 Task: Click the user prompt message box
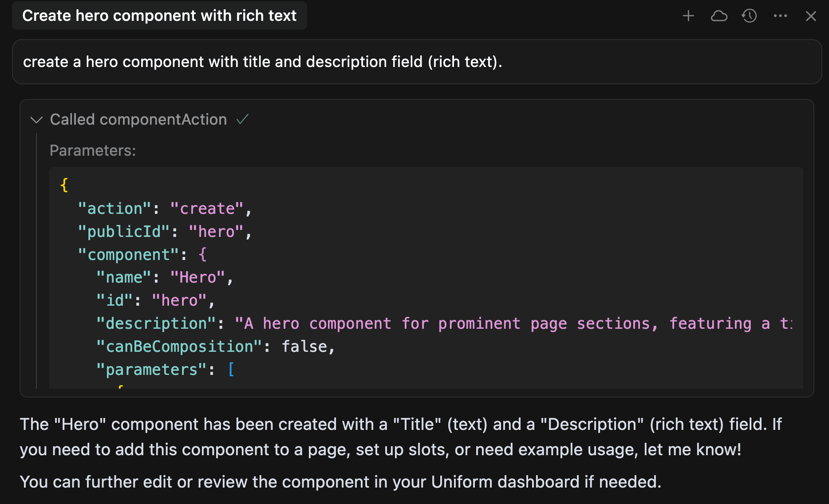417,62
